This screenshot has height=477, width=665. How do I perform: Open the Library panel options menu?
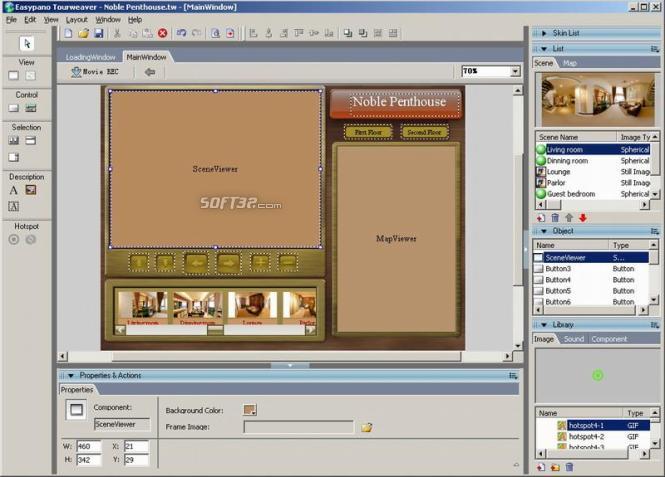[655, 325]
